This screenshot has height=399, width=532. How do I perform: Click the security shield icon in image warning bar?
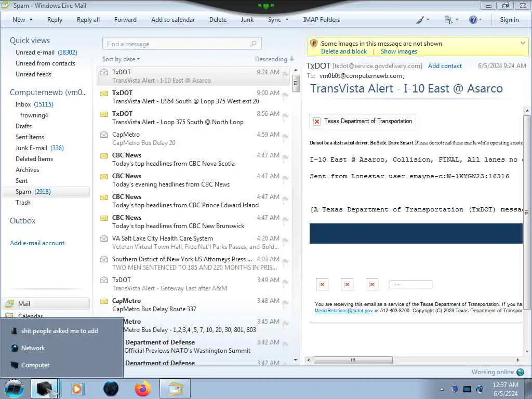tap(314, 44)
